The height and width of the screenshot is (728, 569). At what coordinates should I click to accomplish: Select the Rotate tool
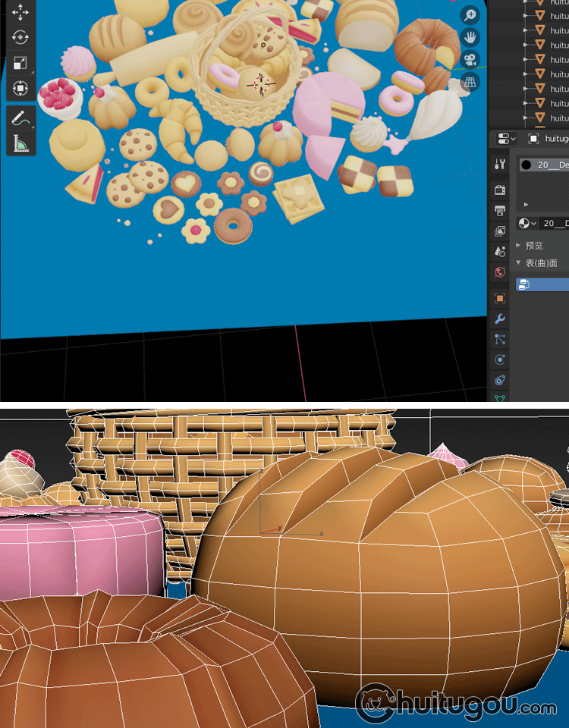(x=20, y=37)
